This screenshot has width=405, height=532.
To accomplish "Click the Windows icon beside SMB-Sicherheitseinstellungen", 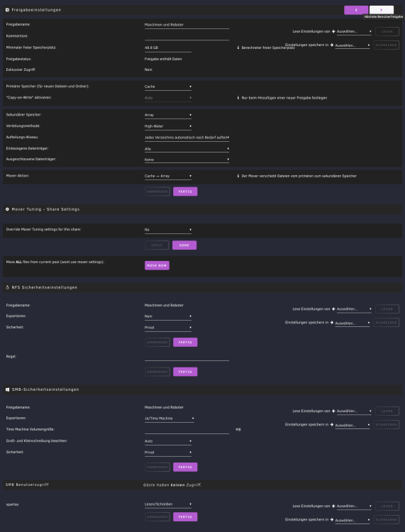I will pos(8,389).
